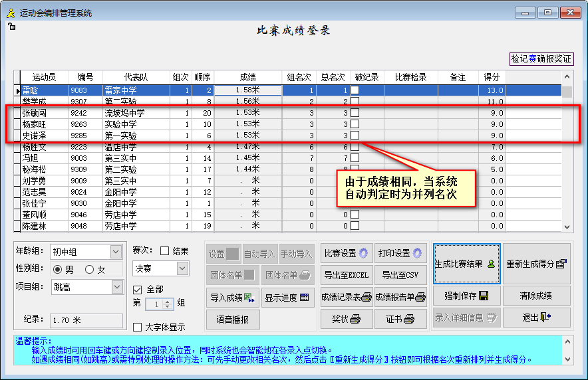This screenshot has width=588, height=380.
Task: Toggle 破纪录 checkbox for 张敏闯
Action: [x=355, y=113]
